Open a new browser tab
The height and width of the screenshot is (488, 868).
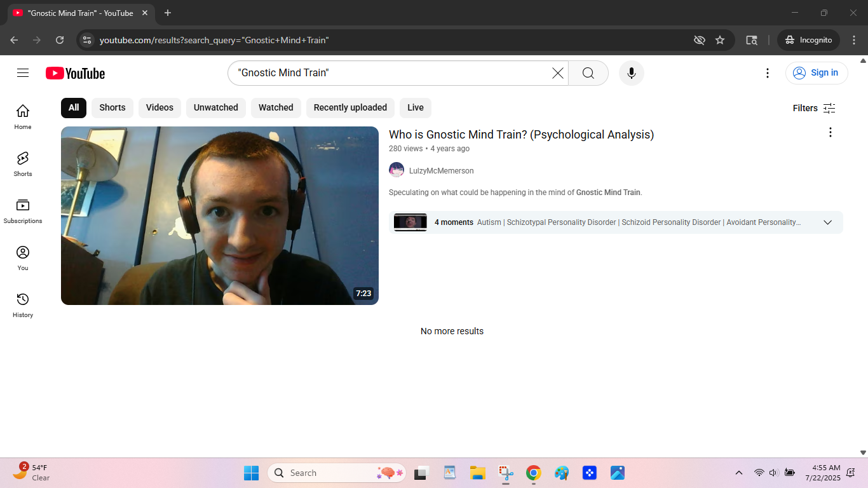pos(168,13)
